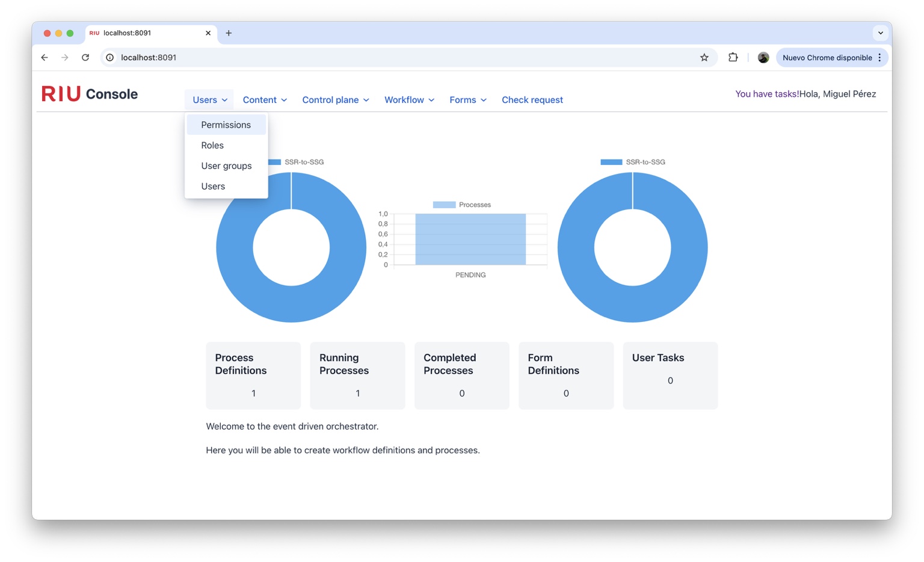Screen dimensions: 924x562
Task: Open a new browser tab with plus button
Action: tap(229, 33)
